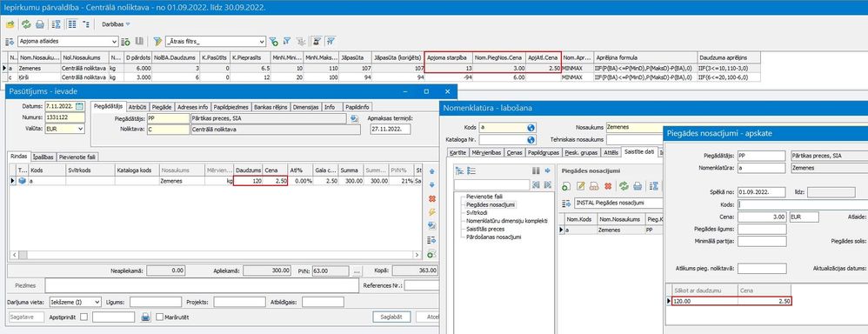Click the Sagatave button
868x334 pixels.
[27, 317]
